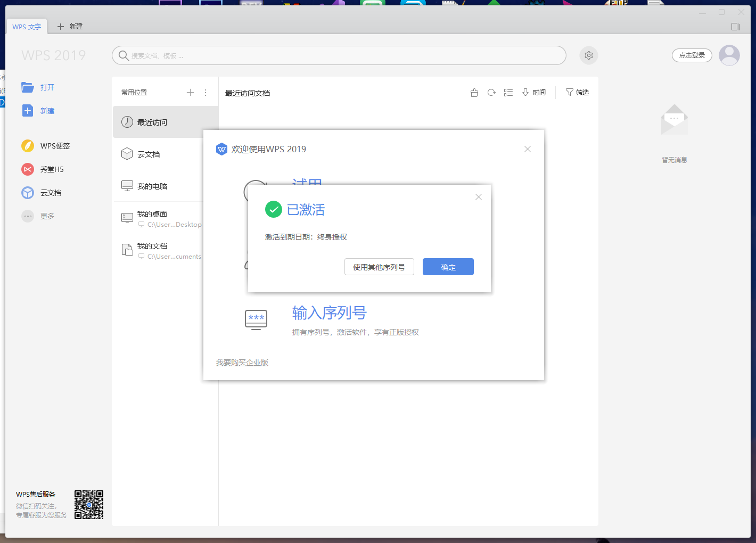The image size is (756, 543).
Task: Focus the 搜索文档、模板 search field
Action: [339, 55]
